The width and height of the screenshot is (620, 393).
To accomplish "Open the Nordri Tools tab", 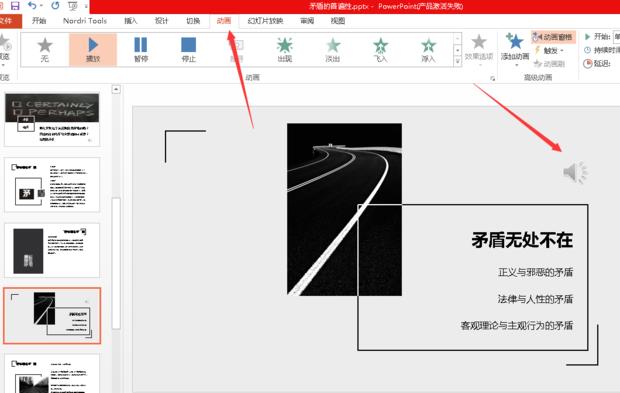I will 85,21.
